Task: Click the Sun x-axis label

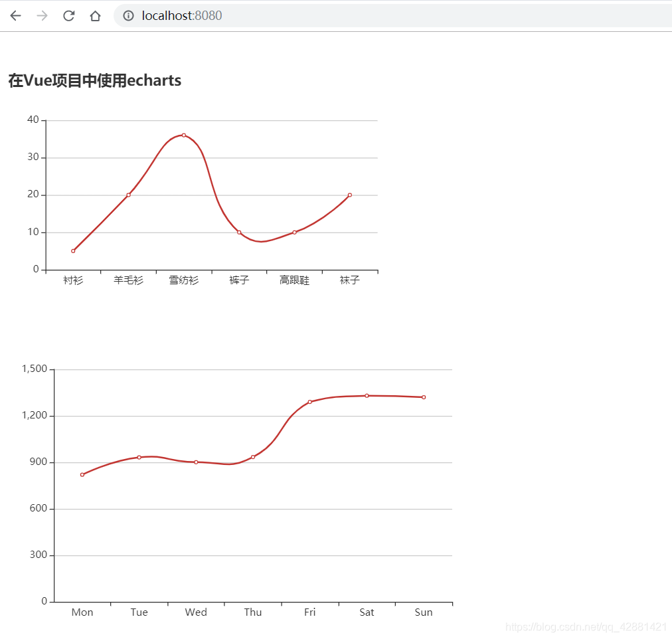Action: [x=424, y=612]
